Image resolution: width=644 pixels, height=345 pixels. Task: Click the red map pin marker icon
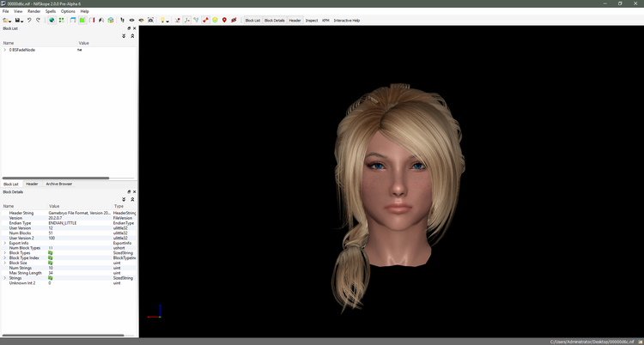coord(224,20)
